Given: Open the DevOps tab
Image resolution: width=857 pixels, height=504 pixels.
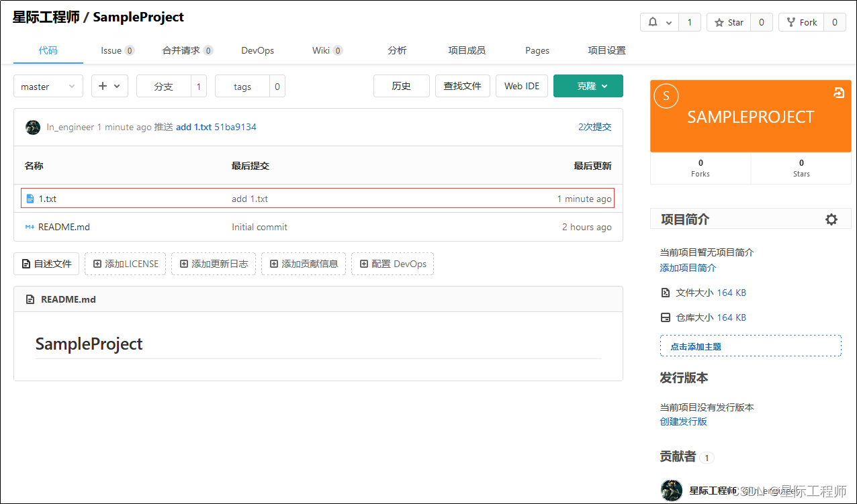Looking at the screenshot, I should (x=257, y=50).
